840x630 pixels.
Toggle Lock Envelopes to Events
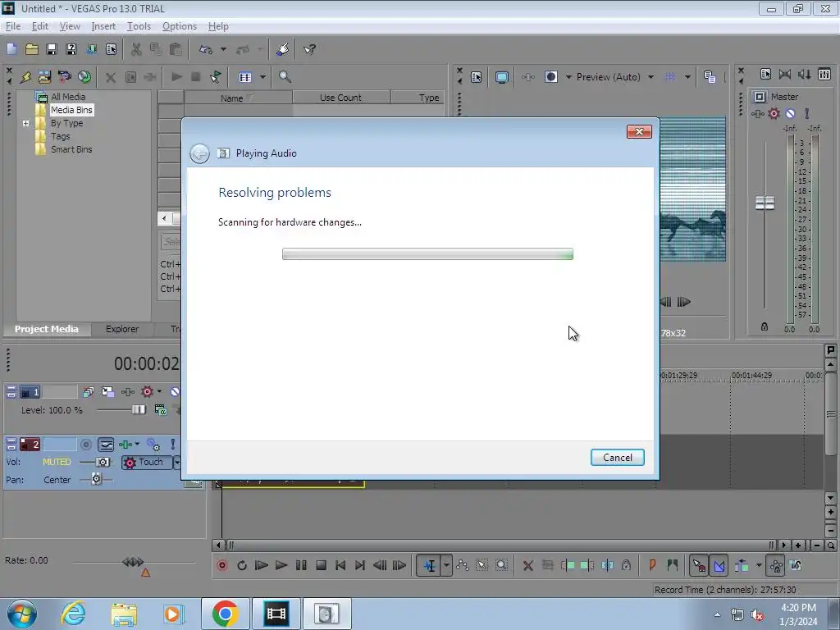(x=776, y=565)
